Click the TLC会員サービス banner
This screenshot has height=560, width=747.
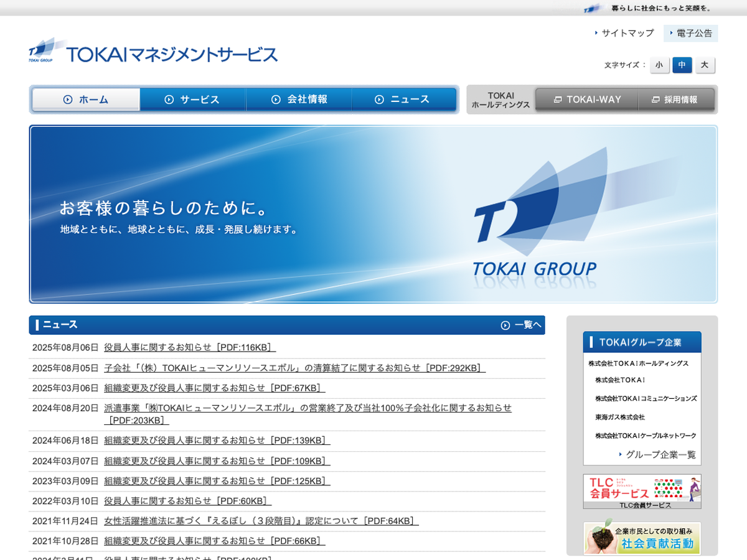click(x=642, y=492)
